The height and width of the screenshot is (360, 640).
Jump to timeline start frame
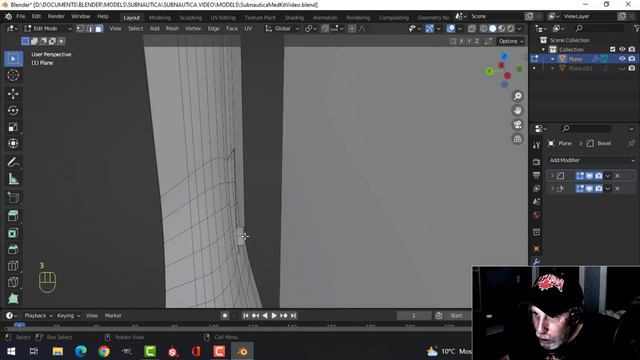(x=245, y=316)
